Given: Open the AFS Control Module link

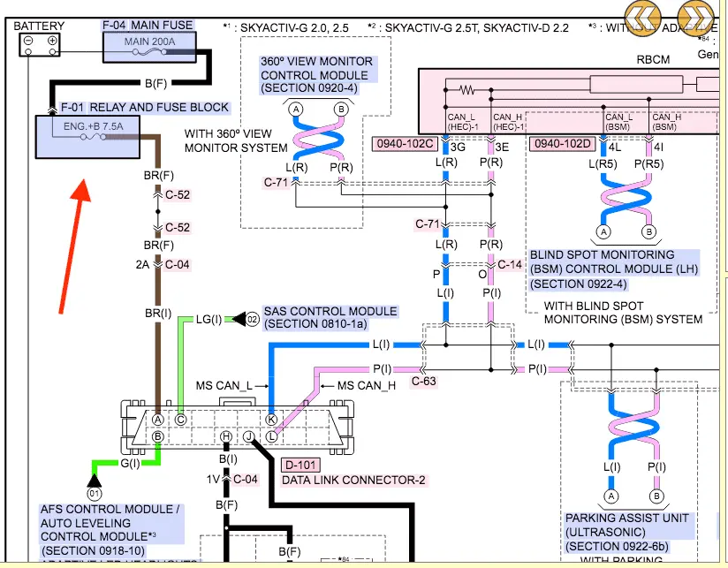Looking at the screenshot, I should coord(111,530).
